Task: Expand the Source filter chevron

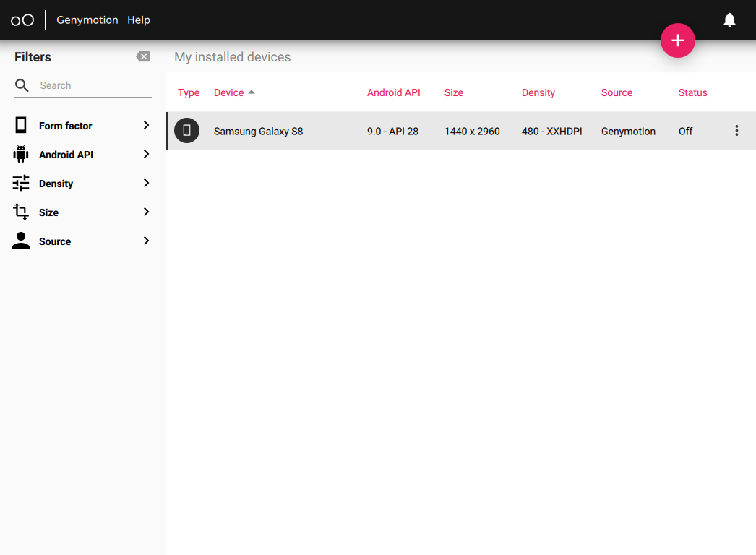Action: tap(147, 241)
